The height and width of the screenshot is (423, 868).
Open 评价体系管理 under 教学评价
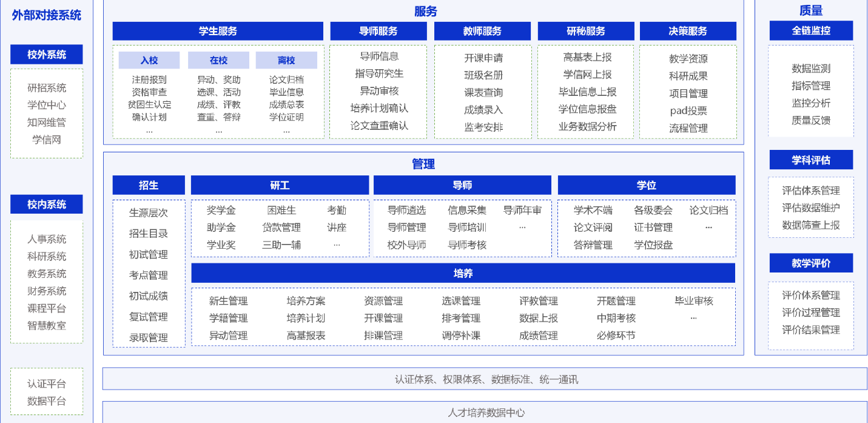tap(811, 295)
